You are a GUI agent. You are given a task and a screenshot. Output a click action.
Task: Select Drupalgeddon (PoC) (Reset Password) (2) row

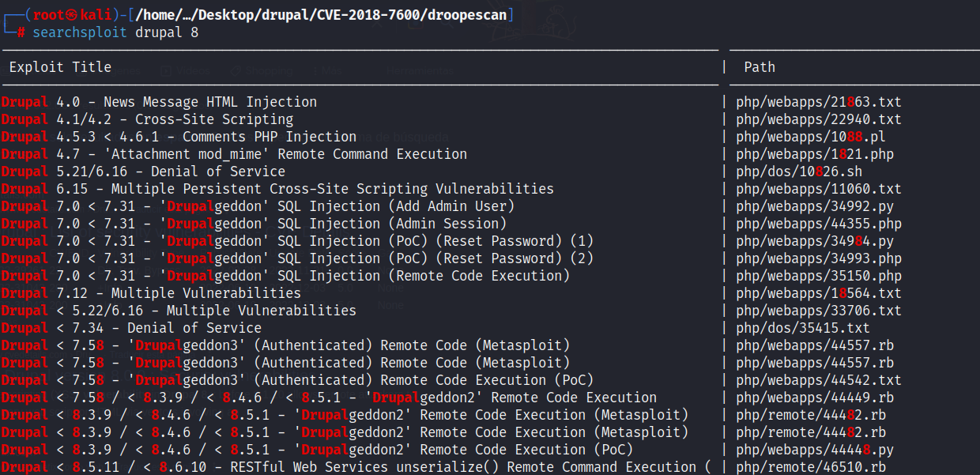pos(297,258)
